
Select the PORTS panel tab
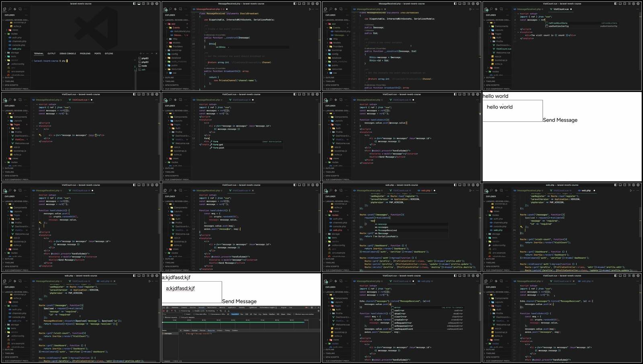pos(98,53)
